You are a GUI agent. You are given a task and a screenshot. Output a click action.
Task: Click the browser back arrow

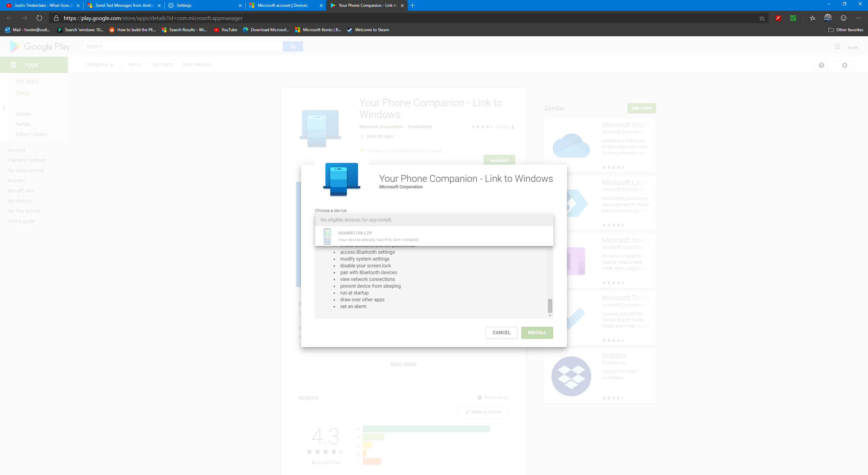click(9, 18)
